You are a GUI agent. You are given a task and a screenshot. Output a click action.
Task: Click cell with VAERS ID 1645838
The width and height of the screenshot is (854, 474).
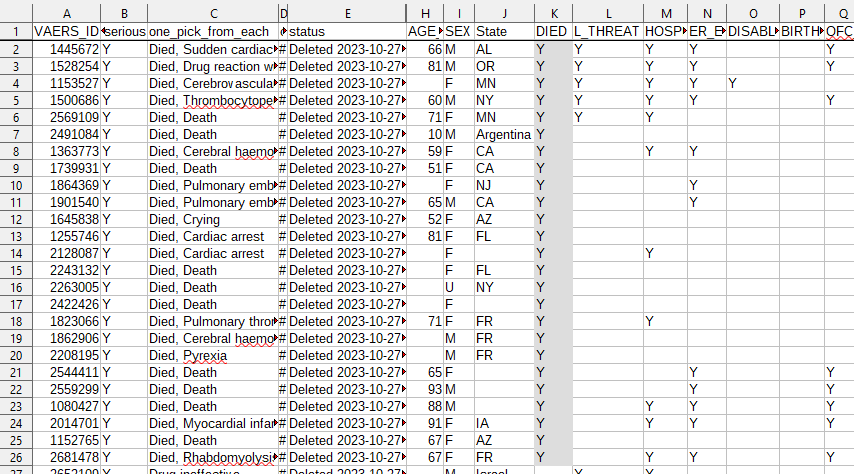click(66, 220)
